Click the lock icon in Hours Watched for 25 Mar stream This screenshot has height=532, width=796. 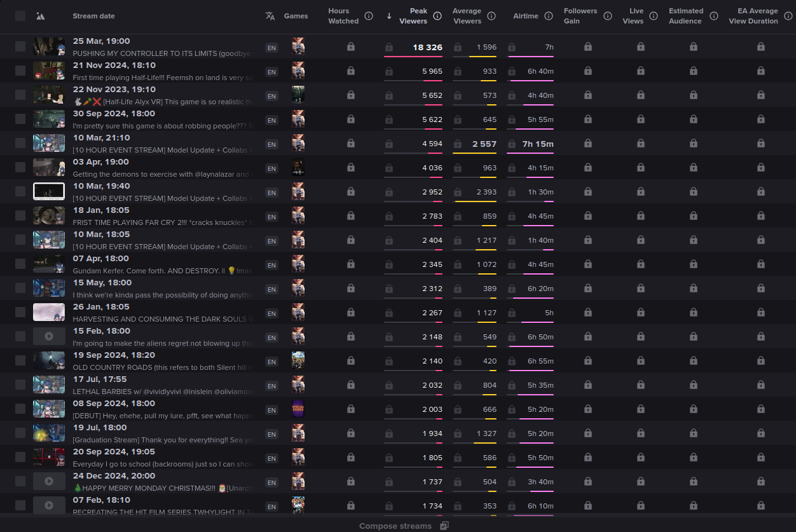tap(351, 47)
